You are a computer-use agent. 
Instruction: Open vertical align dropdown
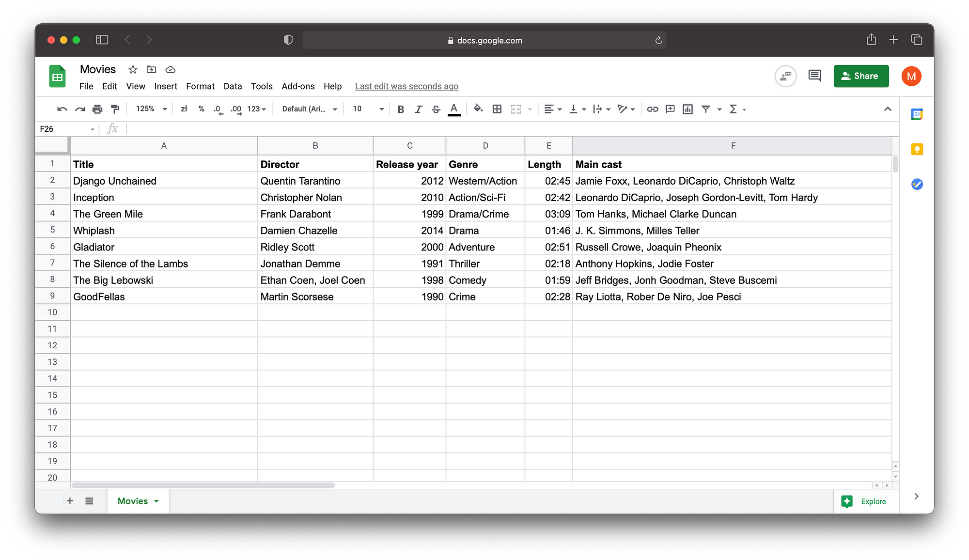(578, 109)
